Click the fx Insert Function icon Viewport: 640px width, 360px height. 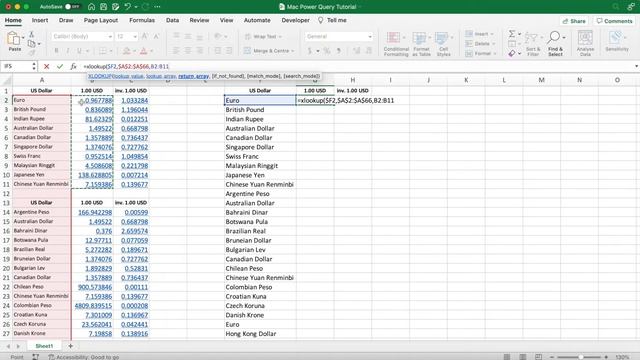click(73, 66)
